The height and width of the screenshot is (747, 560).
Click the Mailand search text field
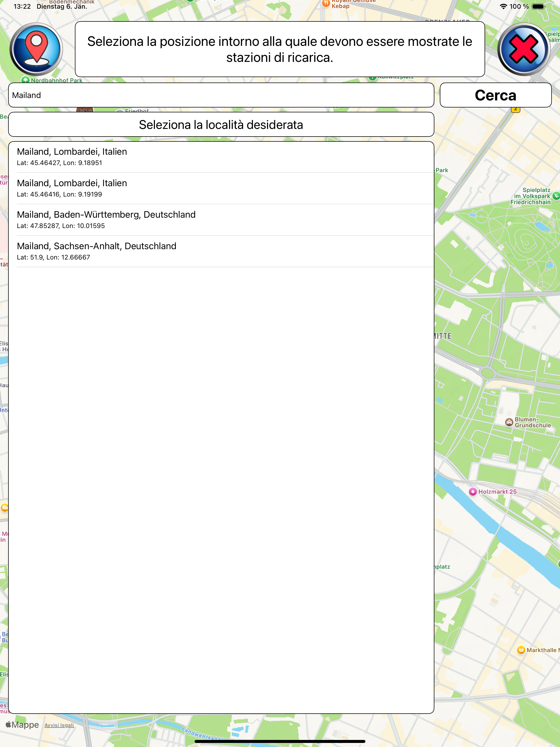click(221, 95)
